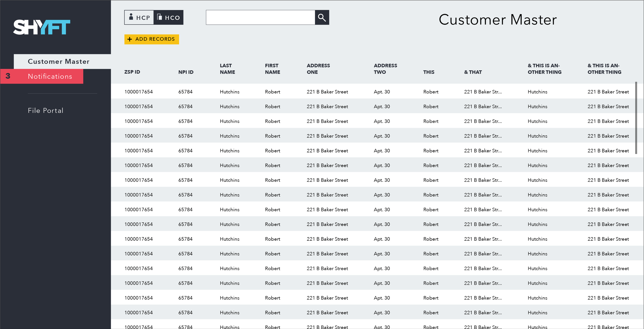The width and height of the screenshot is (644, 329).
Task: Click the Customer Master page title
Action: (x=498, y=20)
